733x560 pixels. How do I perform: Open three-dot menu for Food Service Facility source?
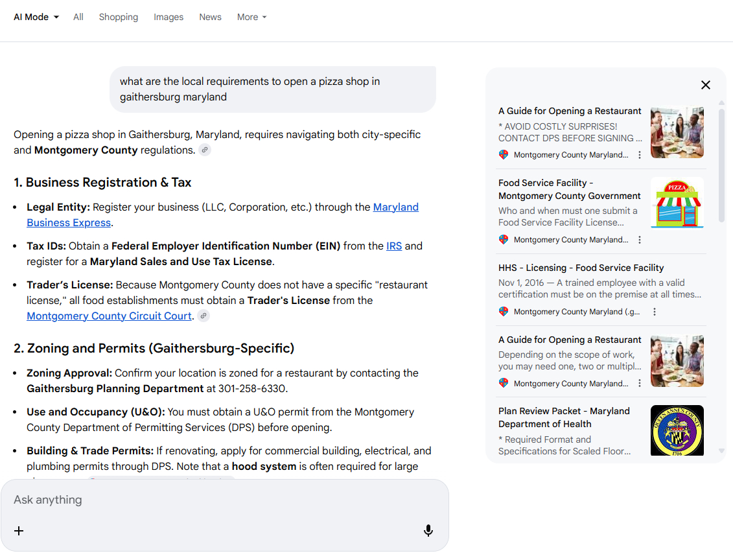pos(640,240)
